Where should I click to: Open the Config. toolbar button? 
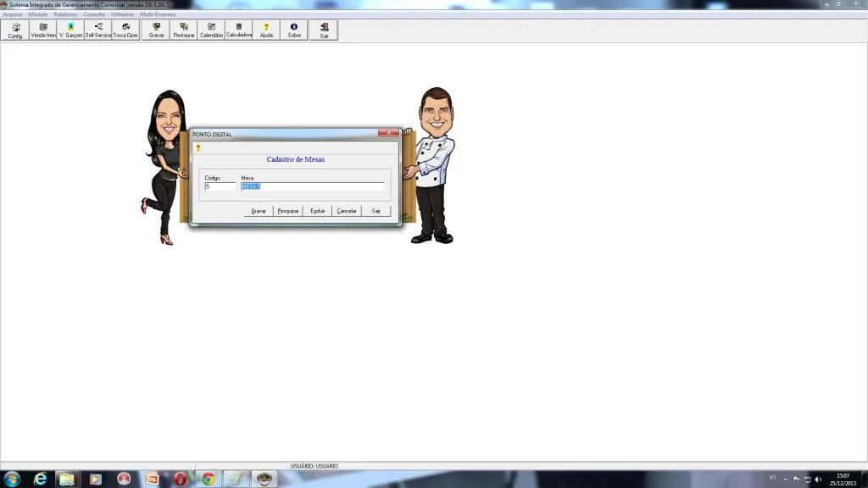pos(15,30)
